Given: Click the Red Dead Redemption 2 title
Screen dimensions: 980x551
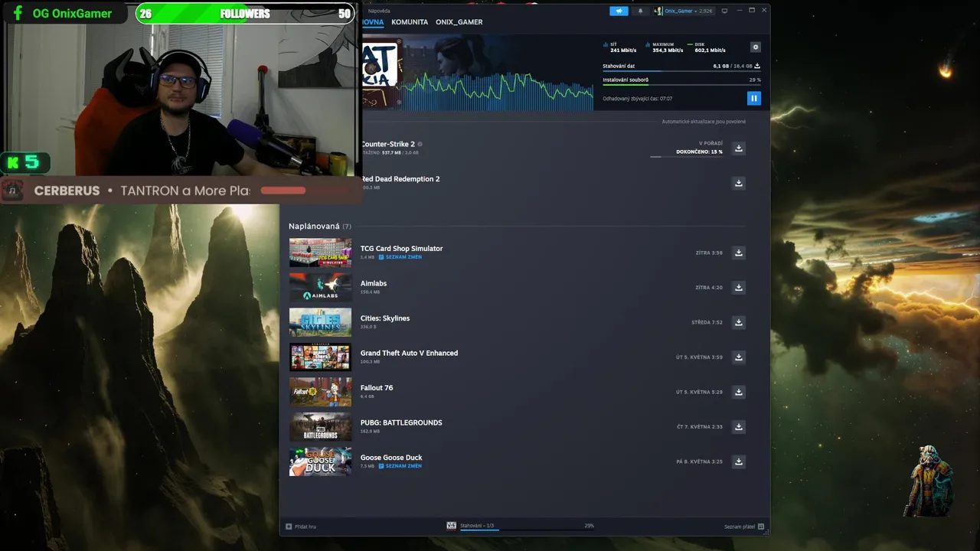Looking at the screenshot, I should pyautogui.click(x=400, y=179).
